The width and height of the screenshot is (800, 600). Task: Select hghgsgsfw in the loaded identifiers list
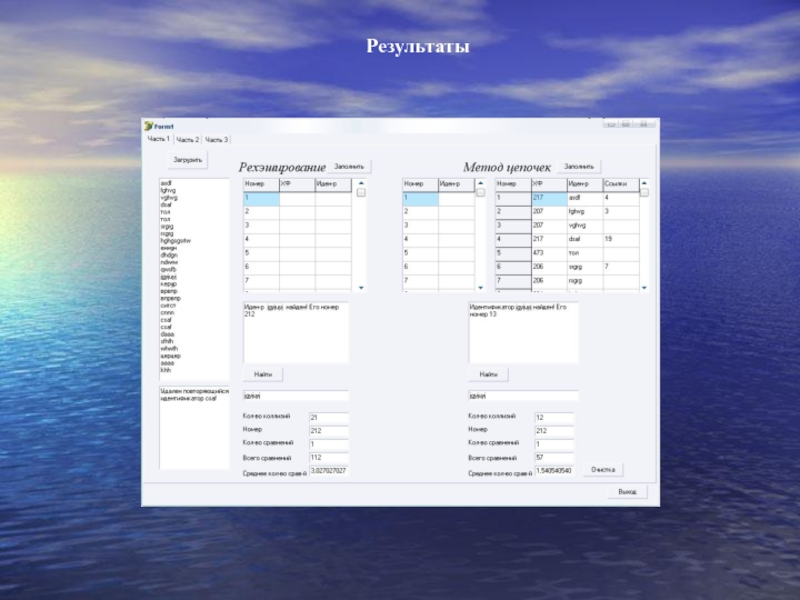[x=176, y=241]
